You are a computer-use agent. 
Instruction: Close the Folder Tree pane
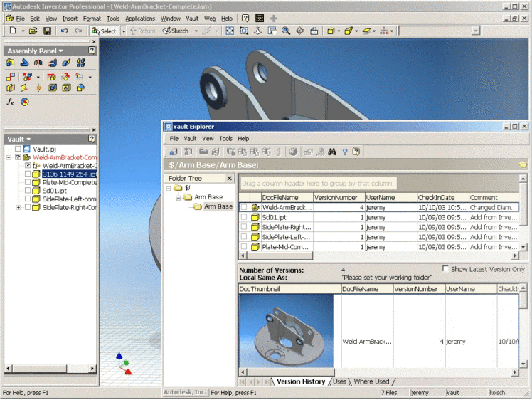pyautogui.click(x=229, y=178)
